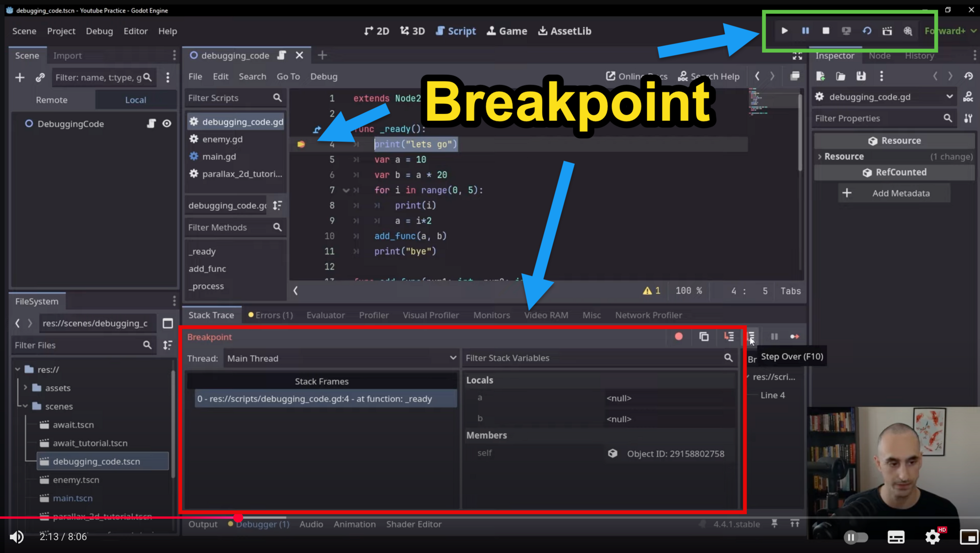Click the Run Current Scene clapper icon
This screenshot has height=553, width=980.
pyautogui.click(x=887, y=31)
